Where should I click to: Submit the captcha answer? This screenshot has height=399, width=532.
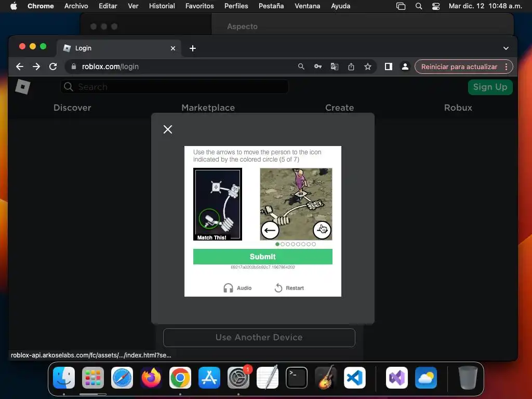click(x=262, y=257)
